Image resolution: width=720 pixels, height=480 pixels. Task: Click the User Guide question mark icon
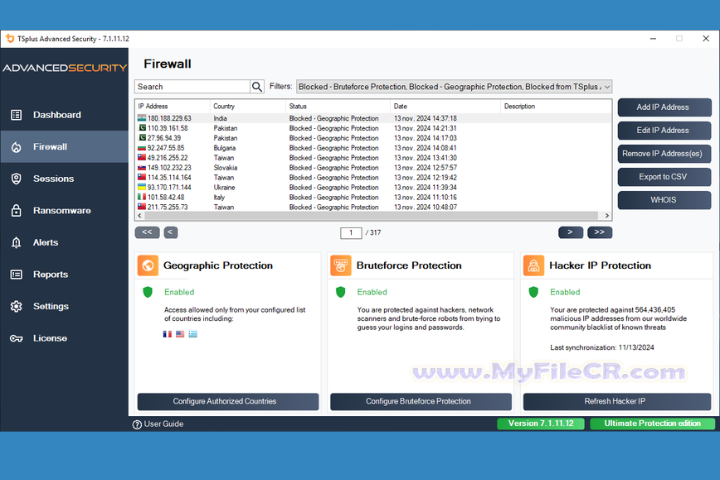137,424
